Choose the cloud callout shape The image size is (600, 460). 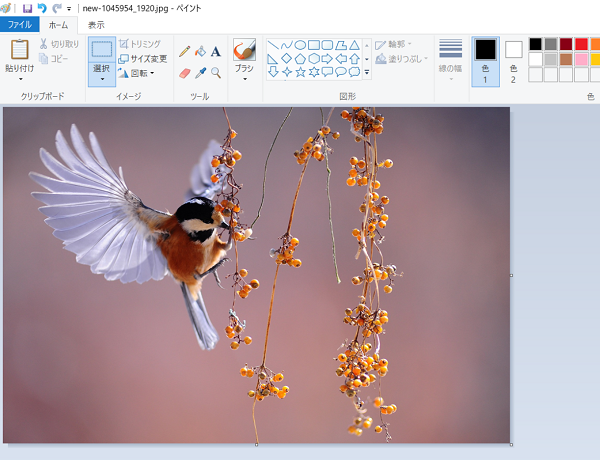(354, 72)
